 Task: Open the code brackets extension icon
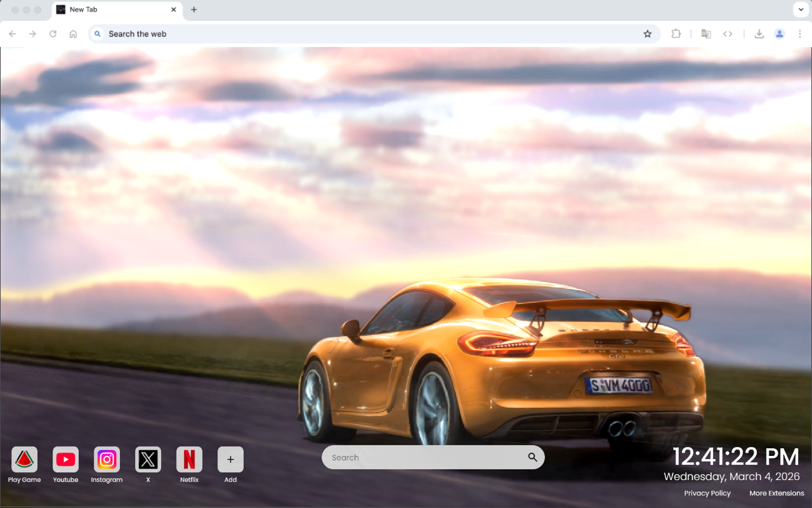tap(728, 34)
